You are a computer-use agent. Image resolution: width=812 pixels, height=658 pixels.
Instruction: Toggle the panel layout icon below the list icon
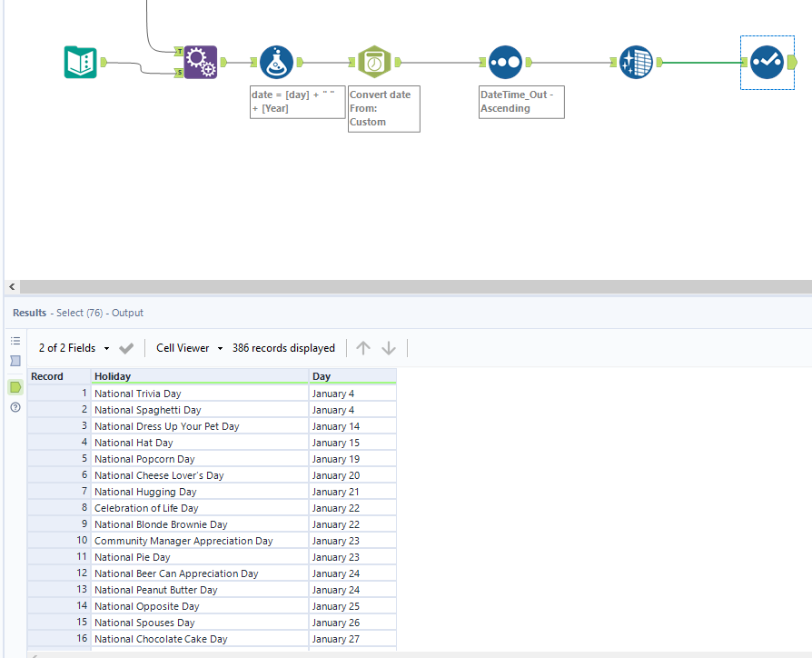point(15,361)
